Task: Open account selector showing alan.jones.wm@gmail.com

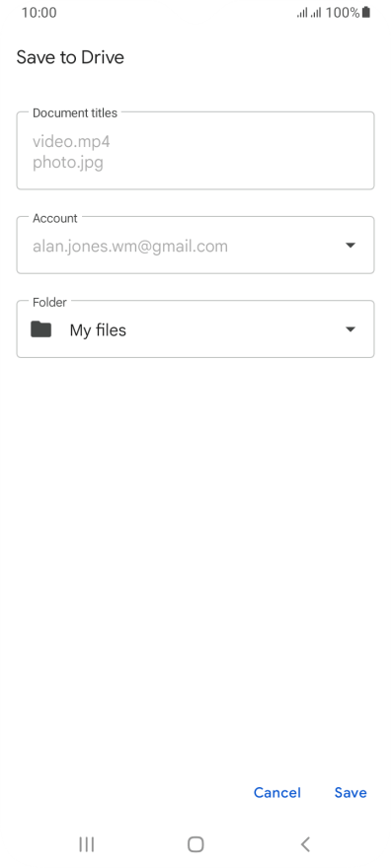Action: tap(195, 246)
